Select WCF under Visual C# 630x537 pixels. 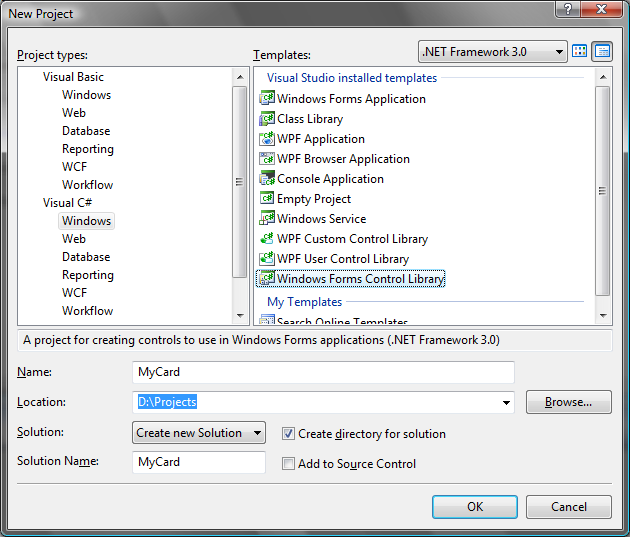74,293
